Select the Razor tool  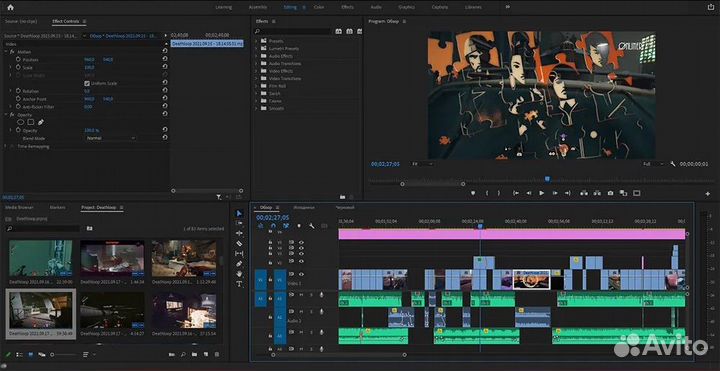(x=239, y=243)
